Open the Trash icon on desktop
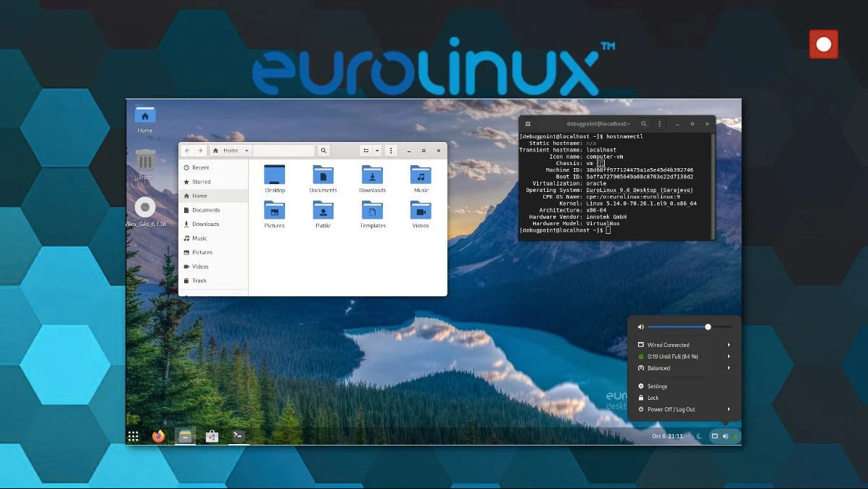 pos(146,161)
